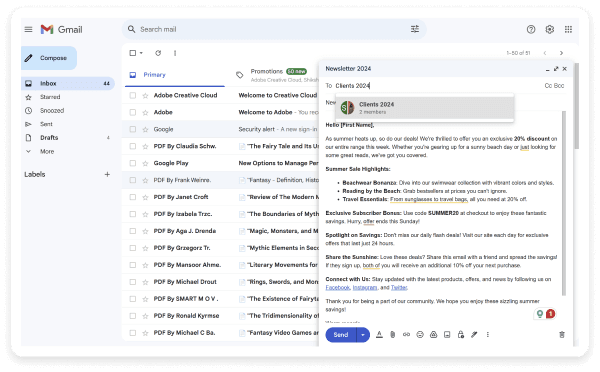Open the Facebook link in email body
600x372 pixels.
[338, 288]
